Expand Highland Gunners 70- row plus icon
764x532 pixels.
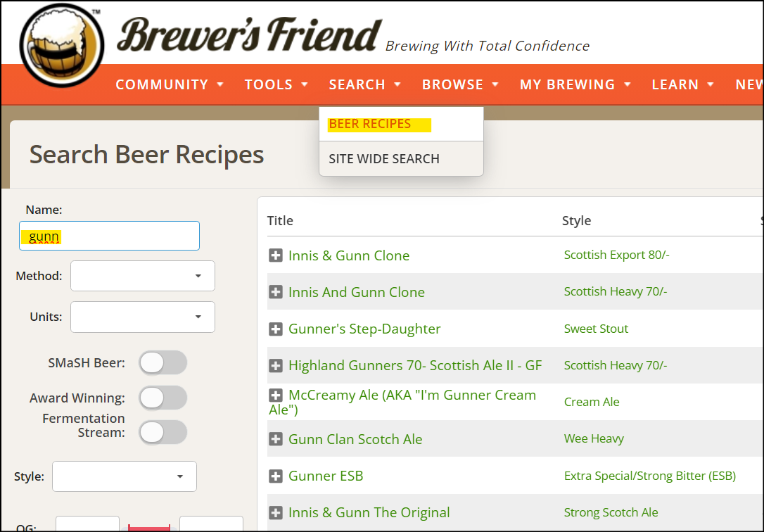tap(276, 365)
